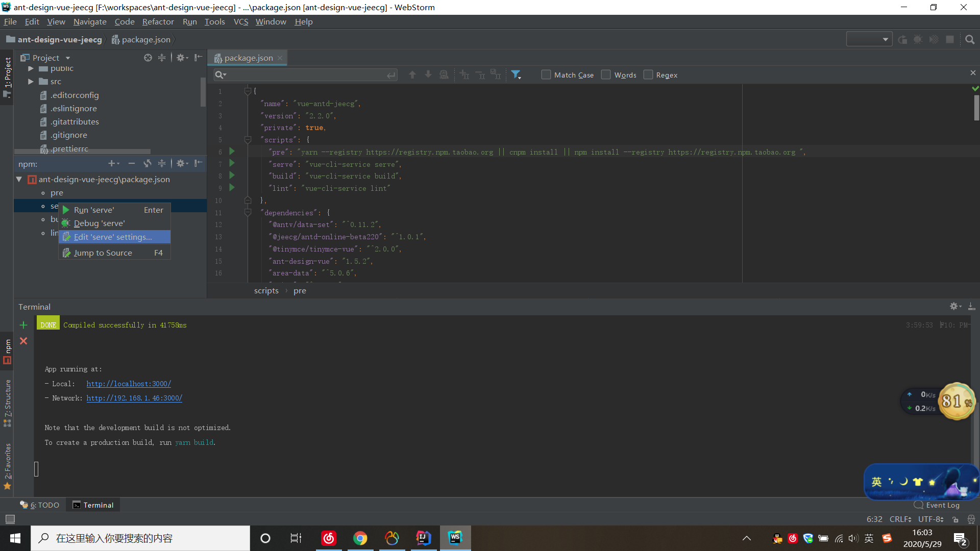Click the locate file target icon in Project panel
980x551 pixels.
(x=148, y=58)
